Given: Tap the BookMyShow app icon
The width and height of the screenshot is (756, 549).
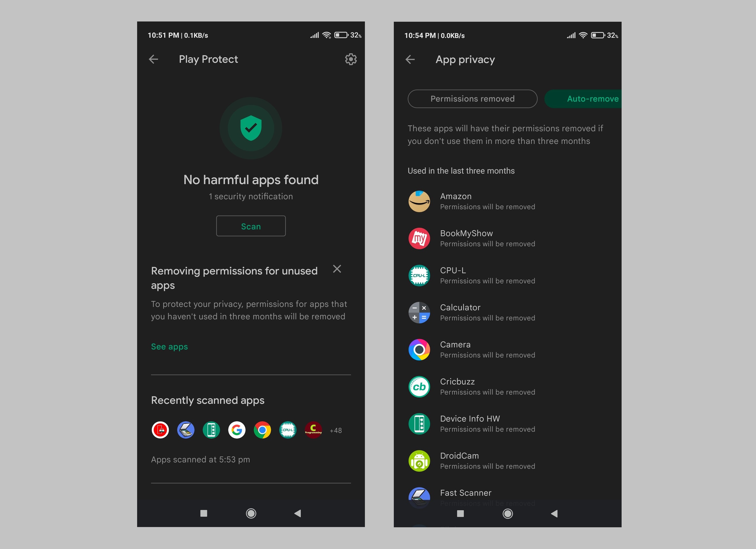Looking at the screenshot, I should click(419, 238).
